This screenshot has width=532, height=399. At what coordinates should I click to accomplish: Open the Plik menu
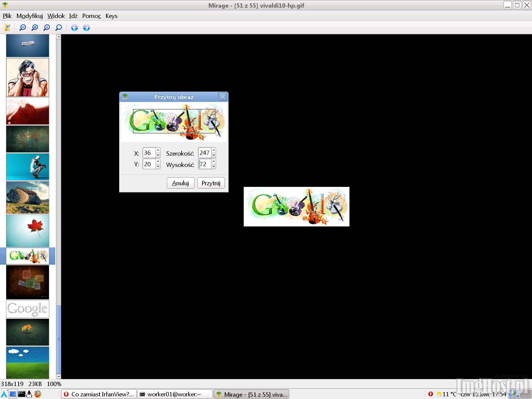pyautogui.click(x=7, y=16)
